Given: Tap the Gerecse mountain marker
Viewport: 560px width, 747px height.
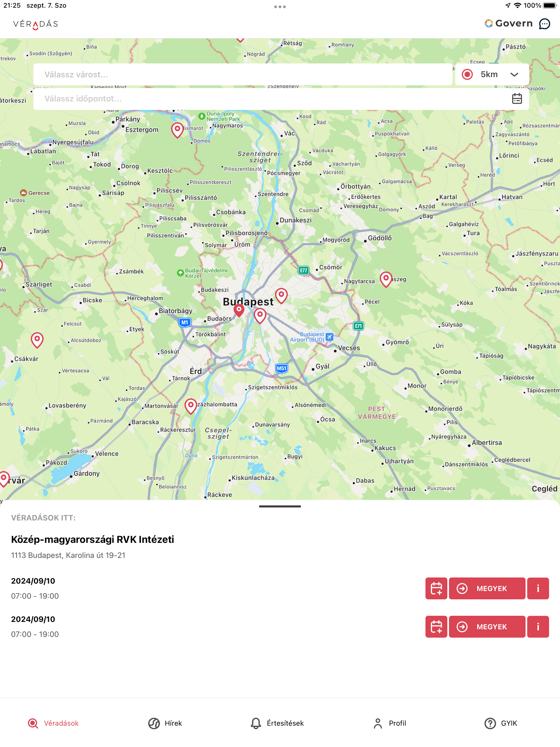Looking at the screenshot, I should click(x=23, y=192).
